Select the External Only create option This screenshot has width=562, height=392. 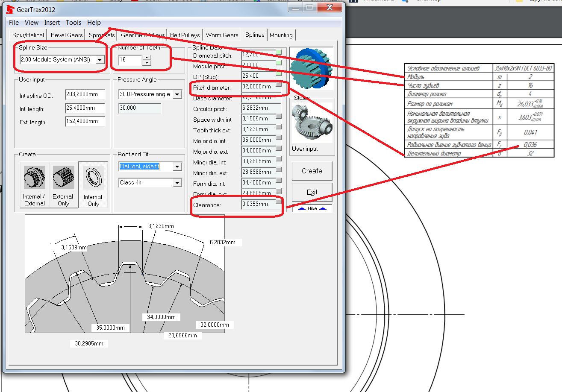(x=63, y=185)
